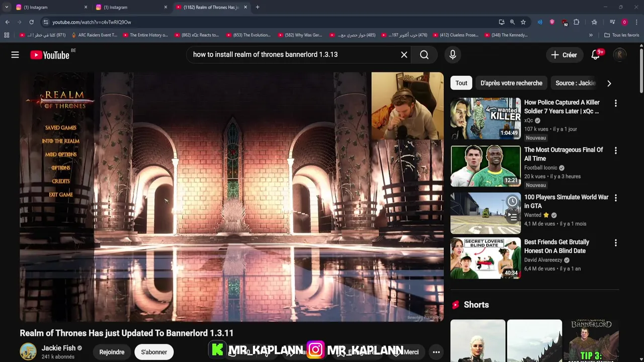Open ARC Raiders Event bookmark
Screen dimensions: 644x362
(x=94, y=35)
